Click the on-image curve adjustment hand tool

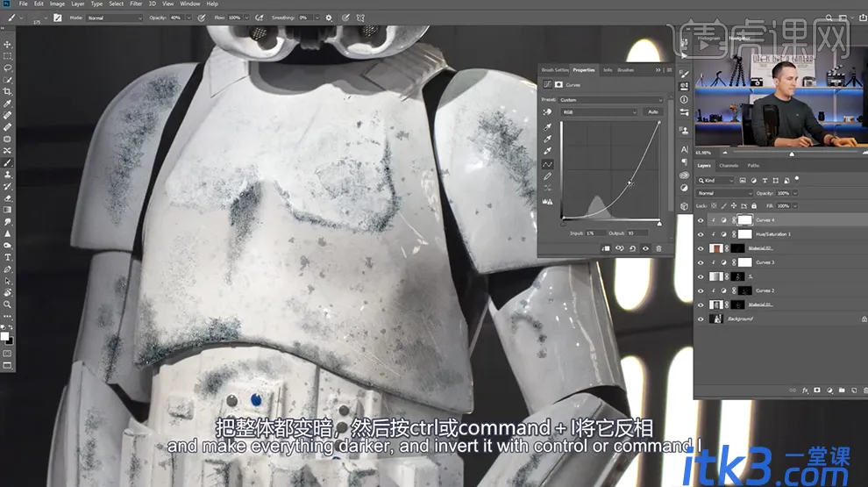coord(547,112)
